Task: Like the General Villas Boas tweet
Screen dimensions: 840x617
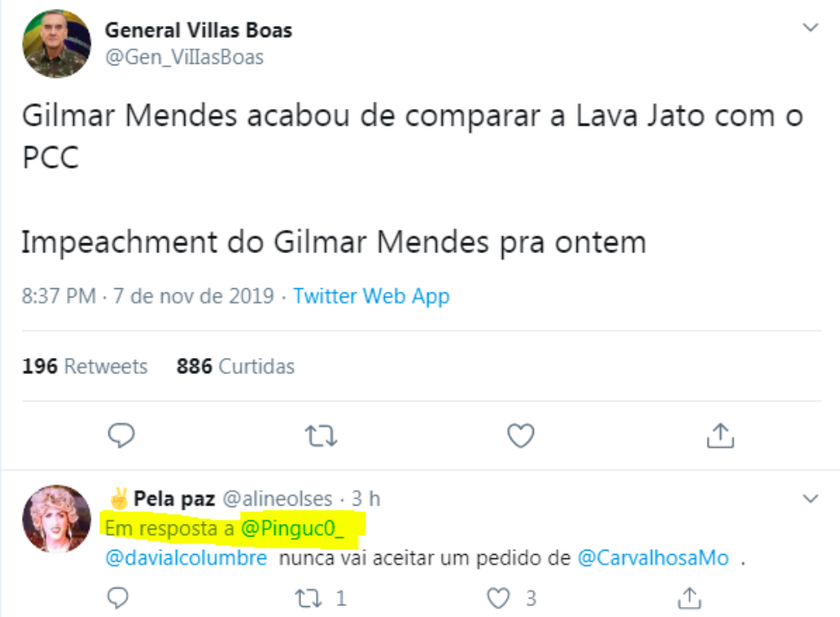Action: (521, 434)
